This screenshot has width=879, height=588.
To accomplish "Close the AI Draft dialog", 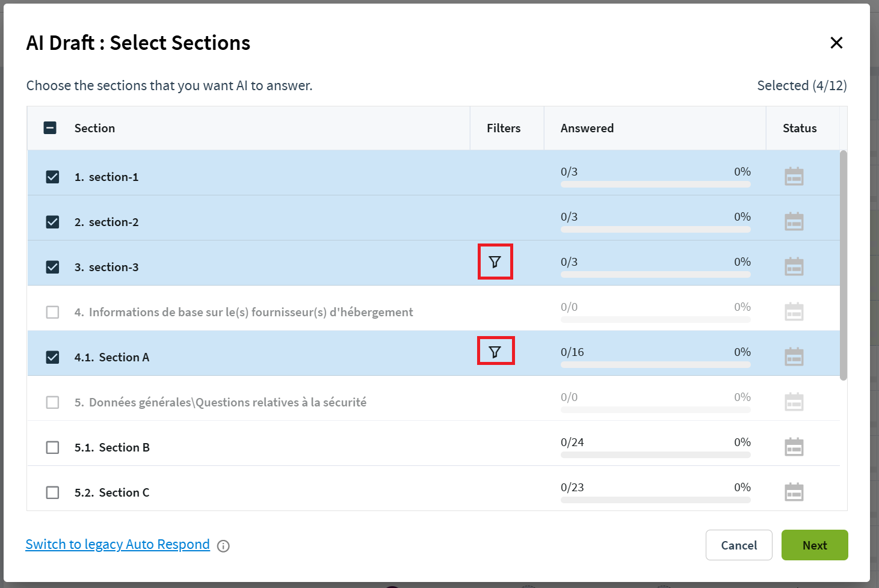I will [836, 43].
